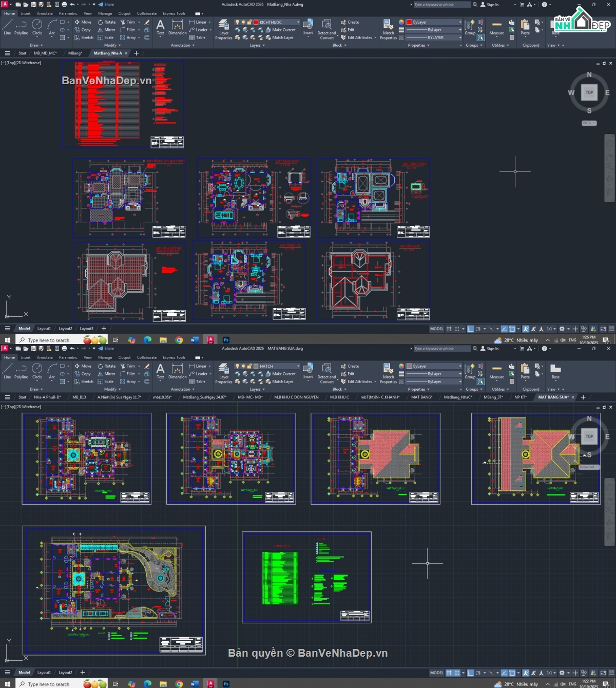Viewport: 616px width, 688px height.
Task: Open Layer Properties in the MAT BANG SUA window
Action: tap(224, 372)
